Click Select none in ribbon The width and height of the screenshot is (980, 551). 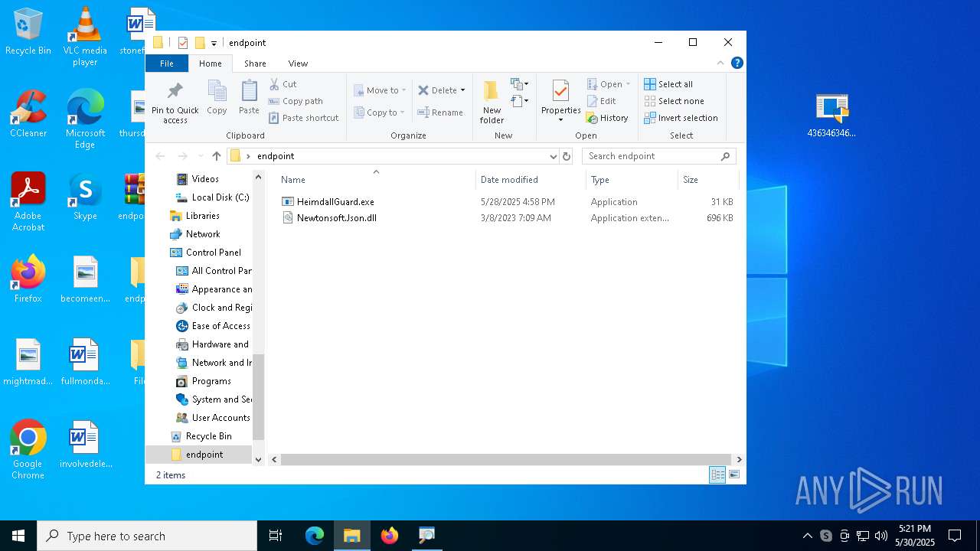[674, 101]
